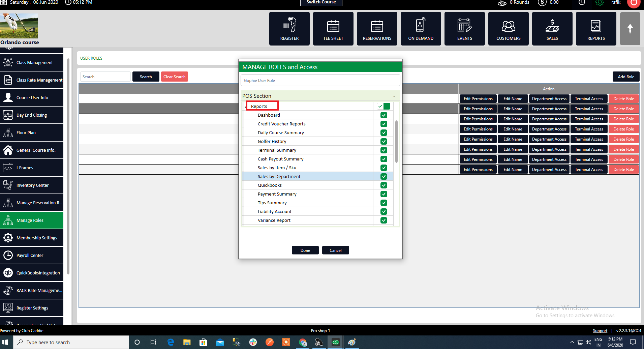Toggle the Reports parent checkbox
The image size is (644, 355).
tap(384, 106)
